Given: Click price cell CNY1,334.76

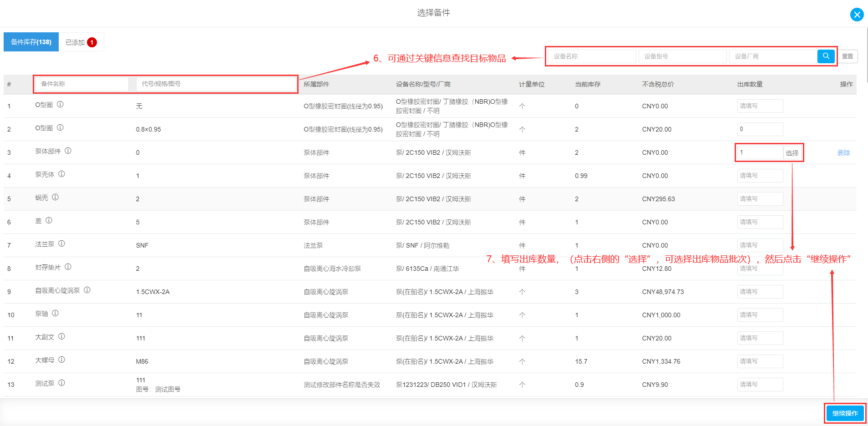Looking at the screenshot, I should coord(661,361).
